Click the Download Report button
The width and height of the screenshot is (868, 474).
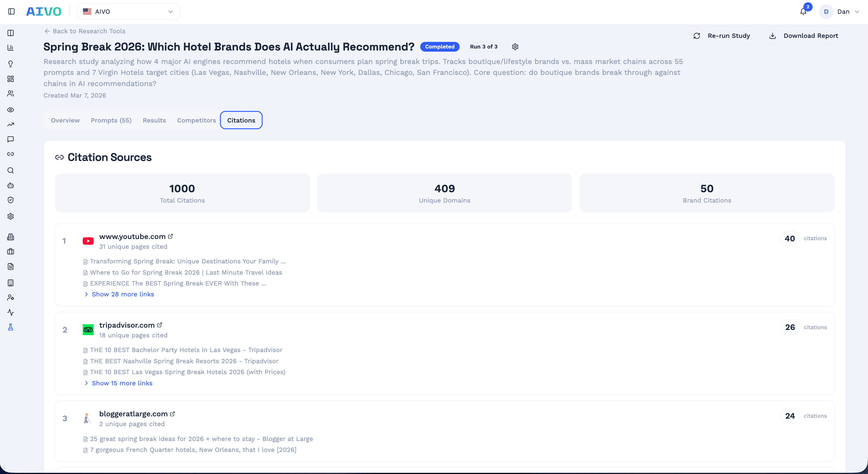tap(803, 36)
